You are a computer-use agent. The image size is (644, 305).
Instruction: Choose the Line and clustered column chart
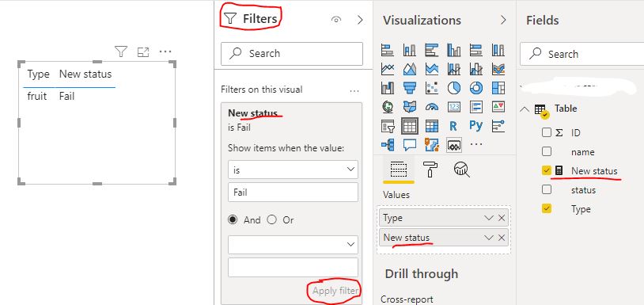pos(476,69)
